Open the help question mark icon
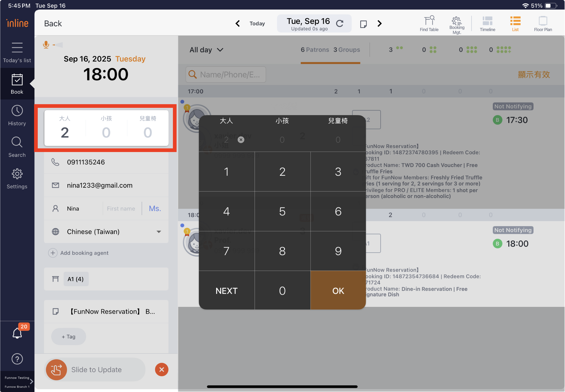 coord(17,359)
